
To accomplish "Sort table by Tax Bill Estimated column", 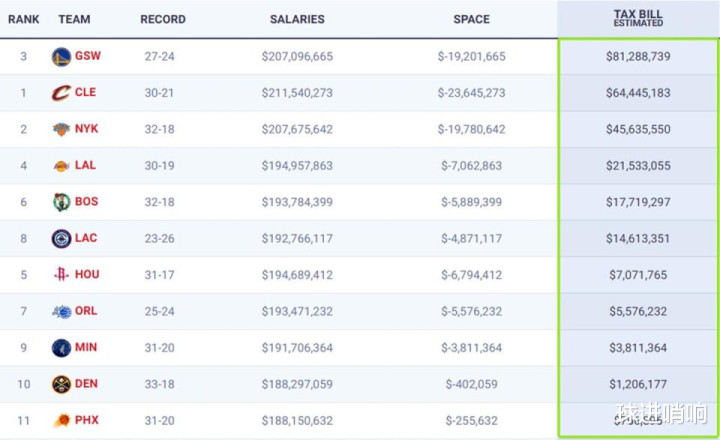I will [x=637, y=18].
